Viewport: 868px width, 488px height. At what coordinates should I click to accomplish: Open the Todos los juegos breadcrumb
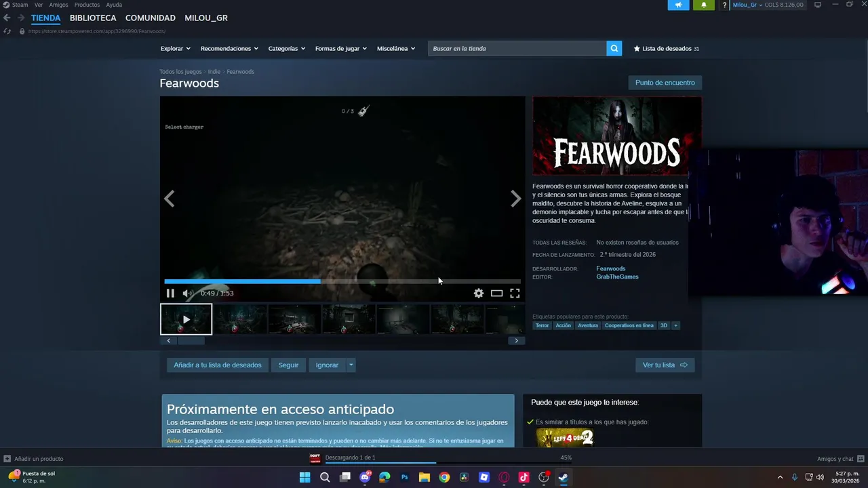tap(180, 71)
